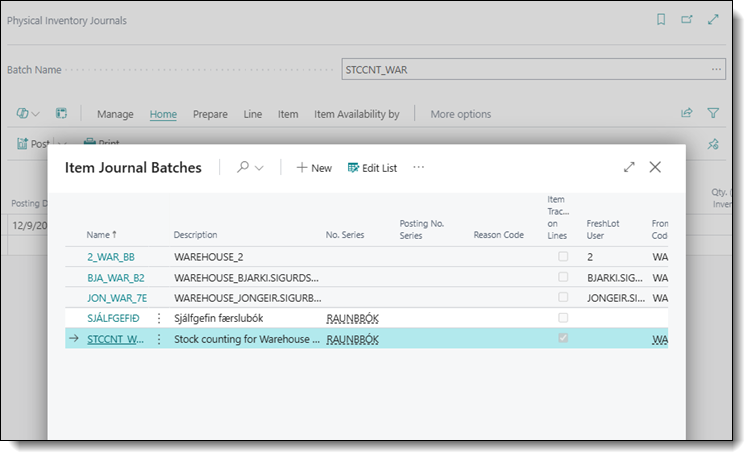
Task: Click the JONGEIR.SI... FreshLot User cell
Action: coord(616,298)
